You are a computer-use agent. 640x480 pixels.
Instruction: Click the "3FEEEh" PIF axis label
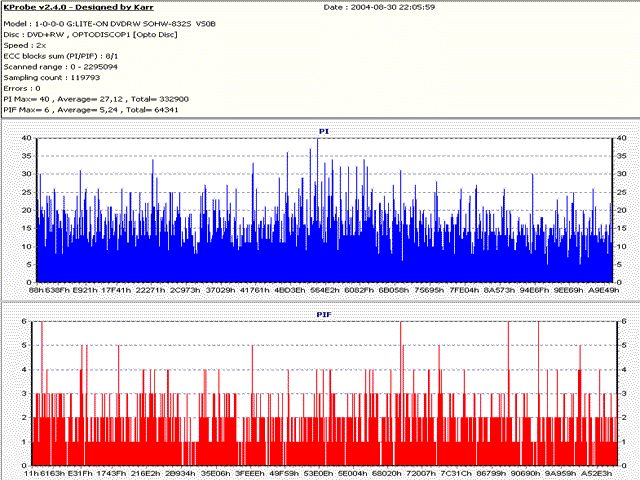(x=250, y=473)
